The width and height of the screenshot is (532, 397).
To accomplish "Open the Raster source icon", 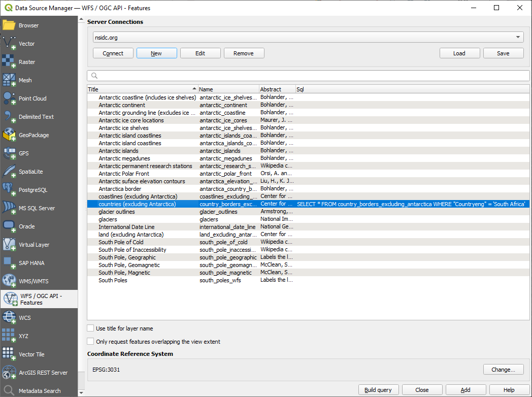I will [x=9, y=62].
